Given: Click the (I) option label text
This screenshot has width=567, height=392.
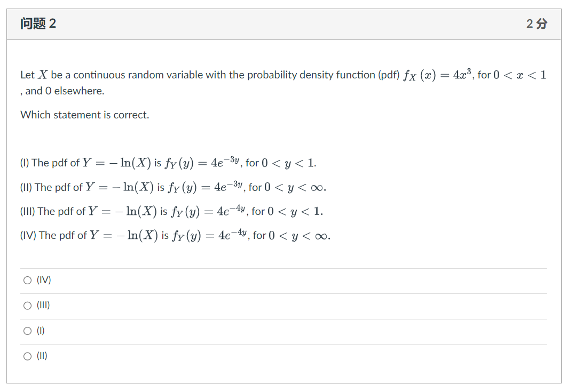Looking at the screenshot, I should tap(42, 331).
